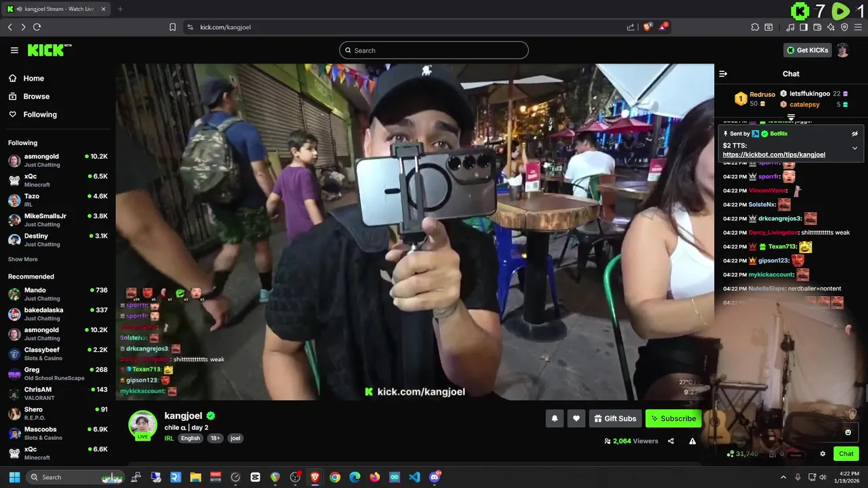Image resolution: width=868 pixels, height=488 pixels.
Task: Open Brave Shields icon
Action: (x=648, y=27)
